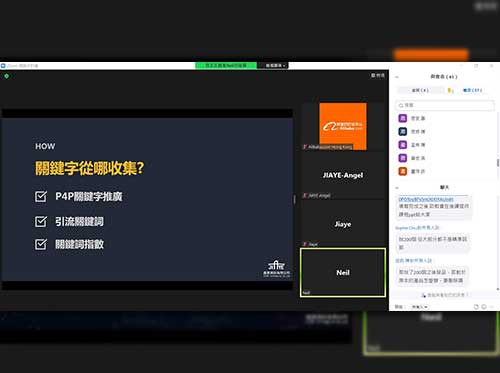Open the chat more options ellipsis
This screenshot has width=500, height=373.
pos(492,307)
